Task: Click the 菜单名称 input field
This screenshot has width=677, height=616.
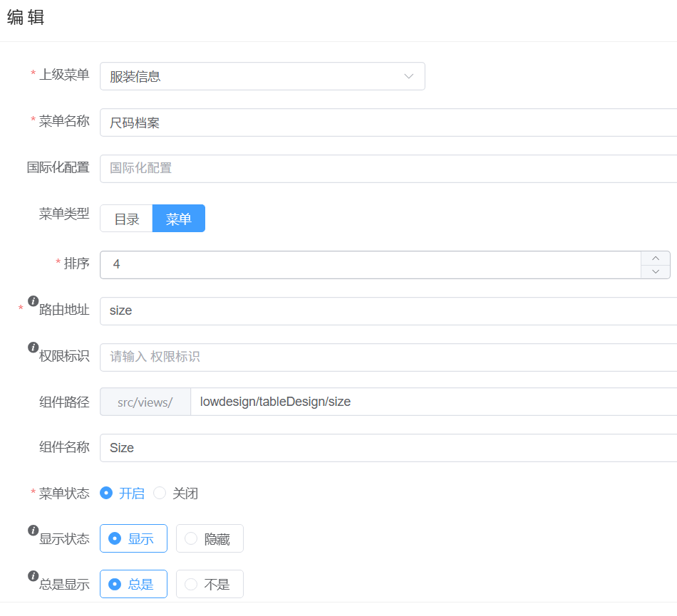Action: [x=388, y=122]
